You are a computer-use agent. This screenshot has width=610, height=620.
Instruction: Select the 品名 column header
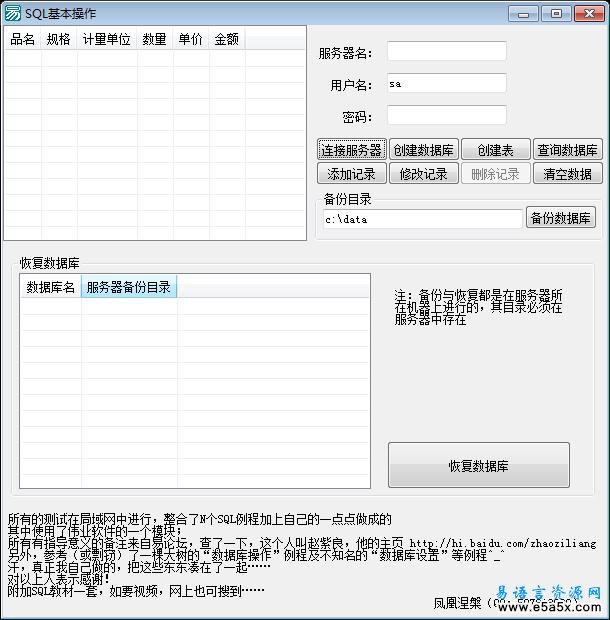[x=23, y=39]
